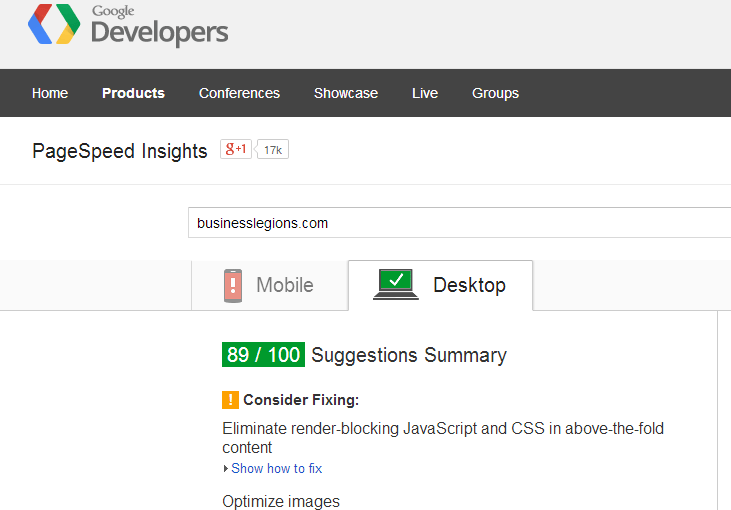The height and width of the screenshot is (510, 731).
Task: Click the orange exclamation warning icon
Action: pos(230,400)
